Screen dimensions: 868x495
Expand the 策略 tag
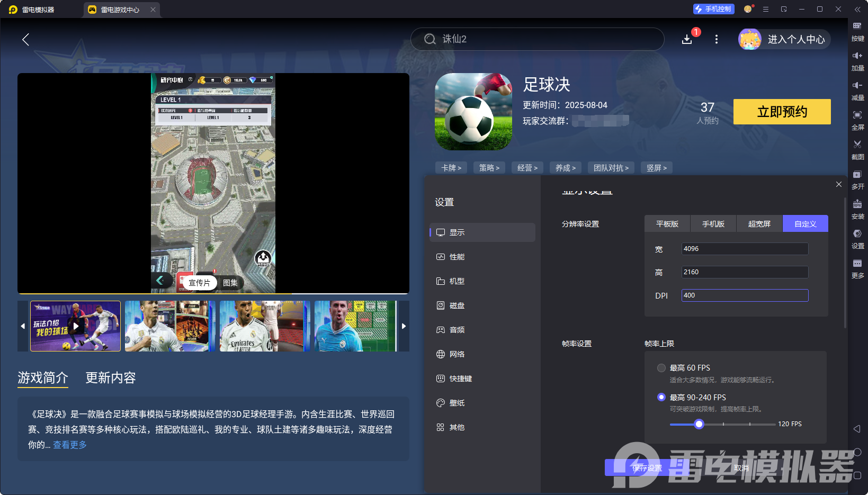pos(489,168)
